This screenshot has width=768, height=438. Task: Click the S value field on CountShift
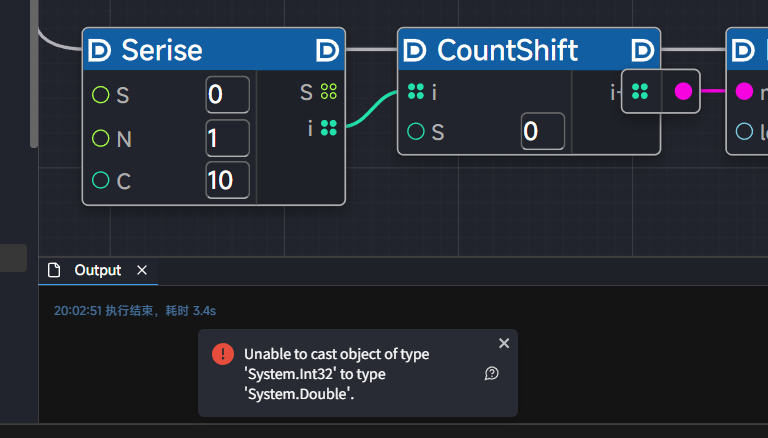[542, 131]
